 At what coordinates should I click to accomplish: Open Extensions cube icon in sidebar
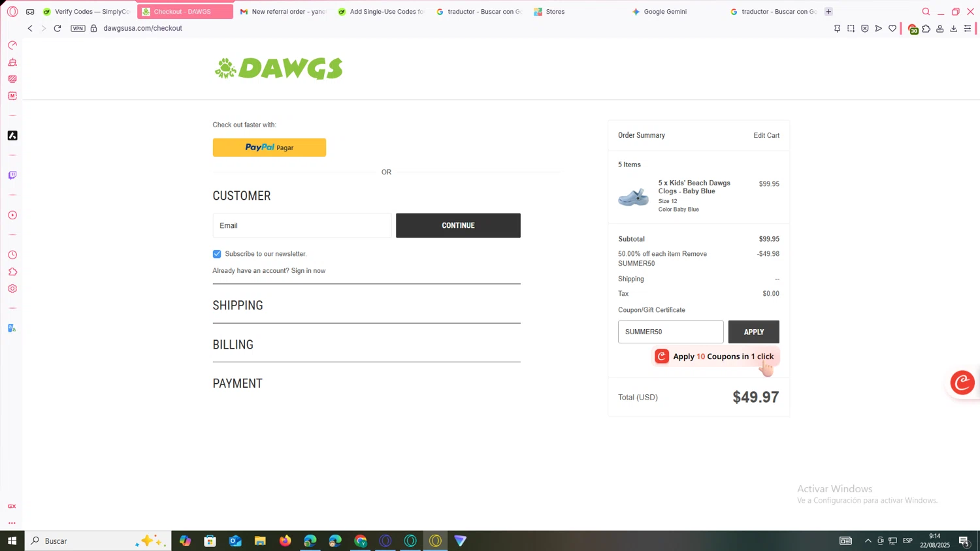[x=12, y=272]
